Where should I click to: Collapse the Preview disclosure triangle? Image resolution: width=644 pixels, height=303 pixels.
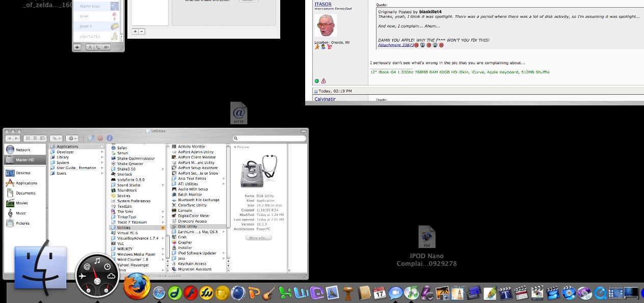tap(235, 147)
